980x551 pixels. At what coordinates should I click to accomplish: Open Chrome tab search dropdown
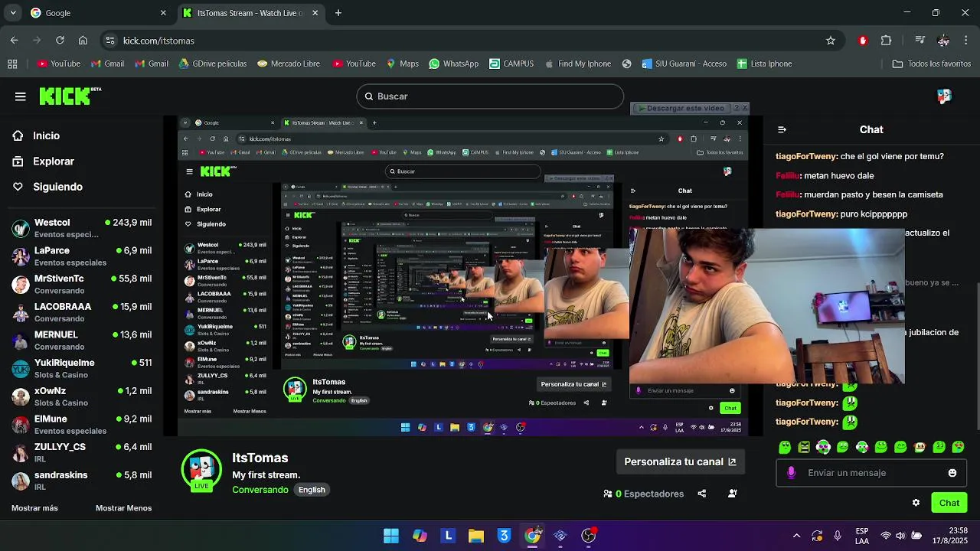[x=12, y=13]
